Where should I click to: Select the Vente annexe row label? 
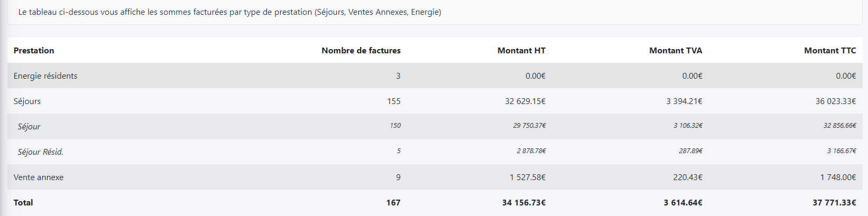pyautogui.click(x=39, y=177)
